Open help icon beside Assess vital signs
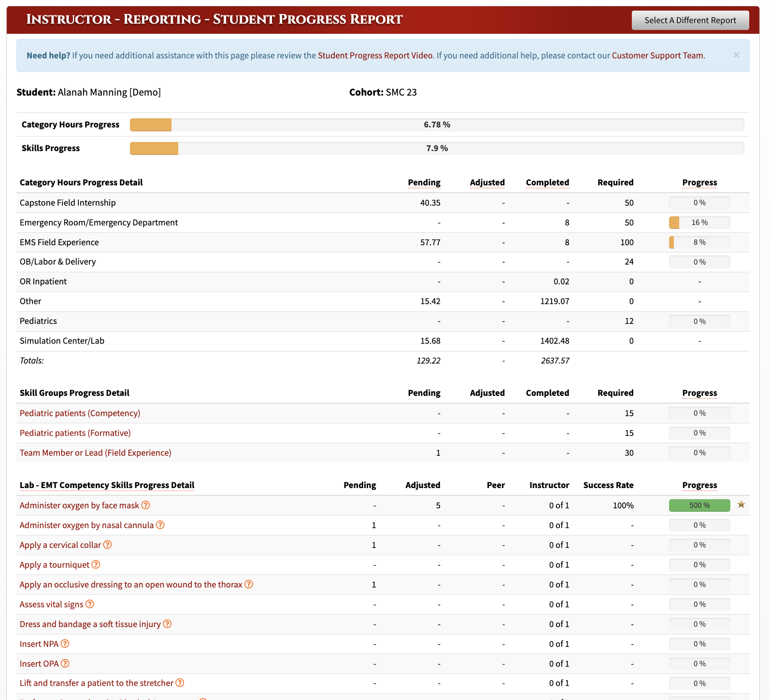This screenshot has height=700, width=770. [90, 604]
